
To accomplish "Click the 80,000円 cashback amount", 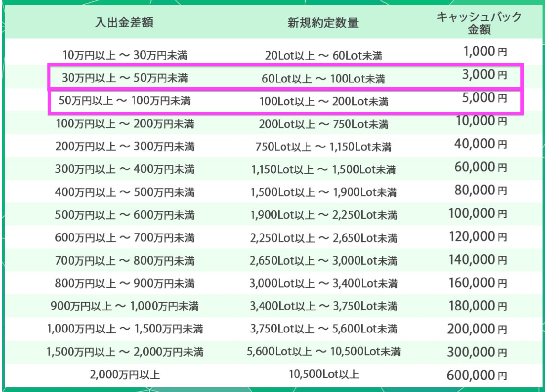I will point(480,191).
